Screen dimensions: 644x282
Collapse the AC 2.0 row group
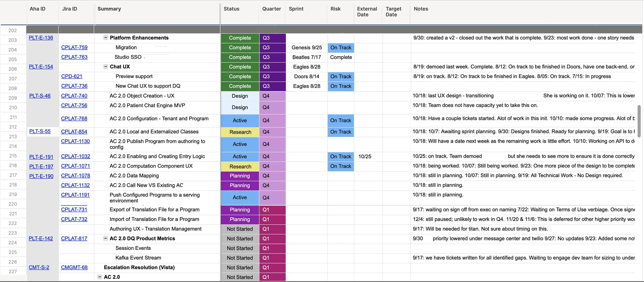tap(99, 277)
